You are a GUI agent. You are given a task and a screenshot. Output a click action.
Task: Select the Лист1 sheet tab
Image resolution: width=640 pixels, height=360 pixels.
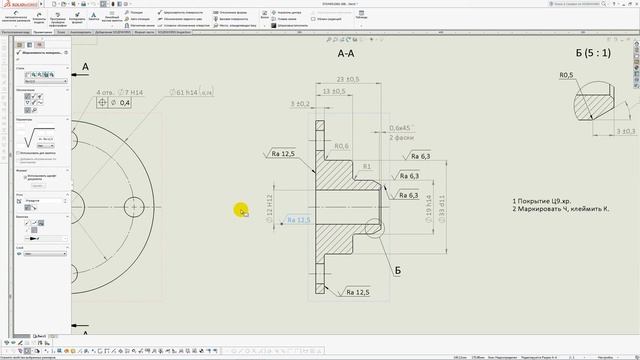tap(39, 336)
